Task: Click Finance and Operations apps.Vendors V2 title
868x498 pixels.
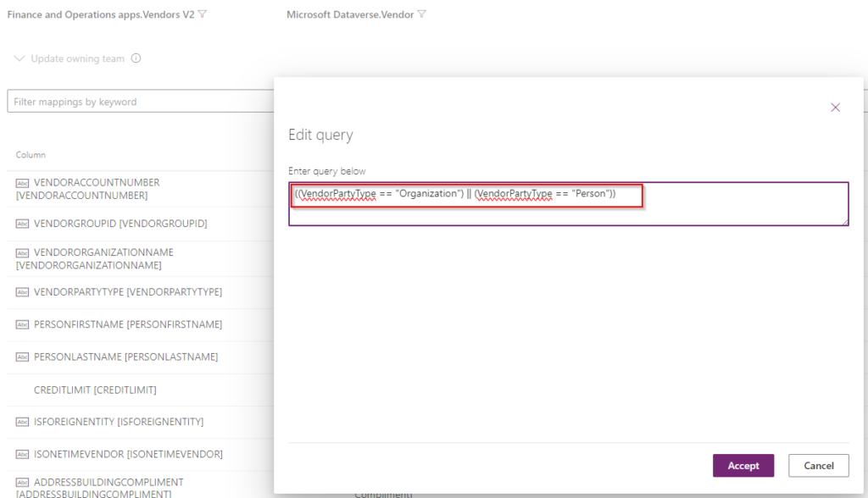Action: pos(101,14)
